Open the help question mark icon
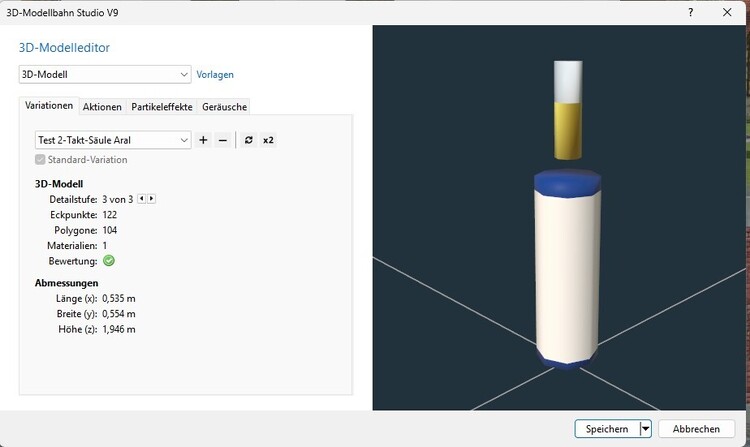Screen dimensions: 750x447 690,12
